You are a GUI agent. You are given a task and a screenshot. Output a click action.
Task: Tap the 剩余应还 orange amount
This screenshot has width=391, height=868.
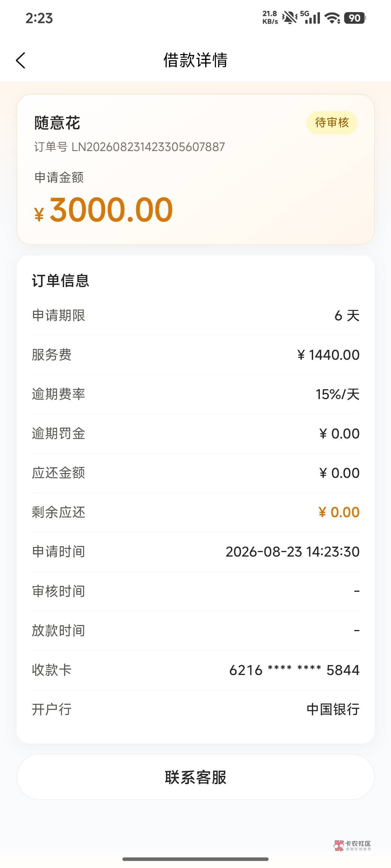point(339,512)
